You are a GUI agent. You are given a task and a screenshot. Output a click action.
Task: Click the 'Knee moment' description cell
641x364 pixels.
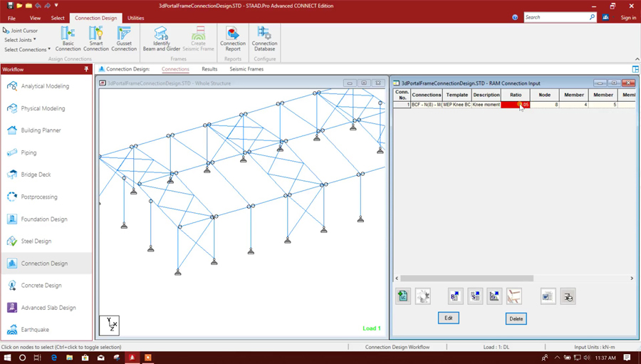coord(486,105)
